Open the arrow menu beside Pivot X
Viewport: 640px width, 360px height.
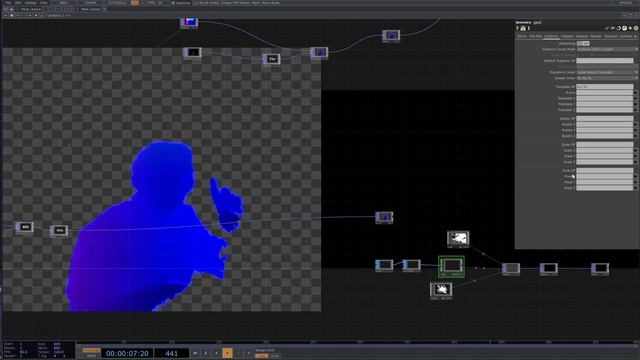pyautogui.click(x=636, y=176)
